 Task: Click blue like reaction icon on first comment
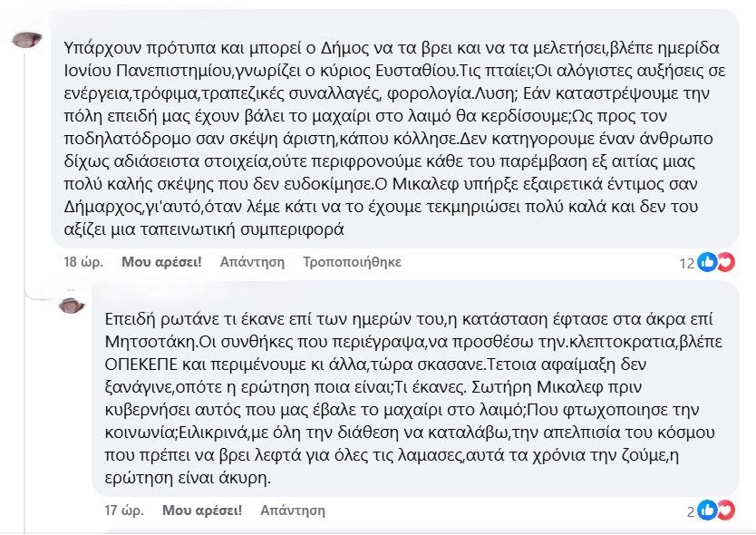(x=707, y=262)
